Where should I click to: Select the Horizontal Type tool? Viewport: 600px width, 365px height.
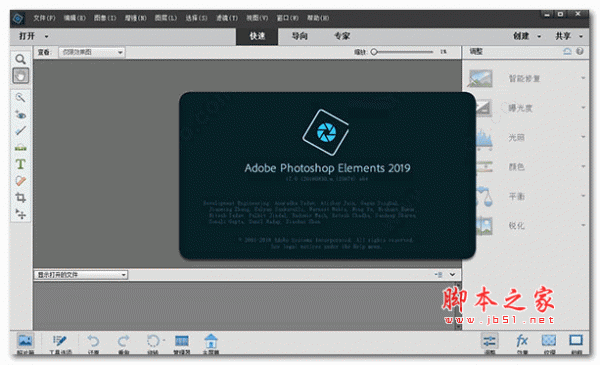(20, 164)
